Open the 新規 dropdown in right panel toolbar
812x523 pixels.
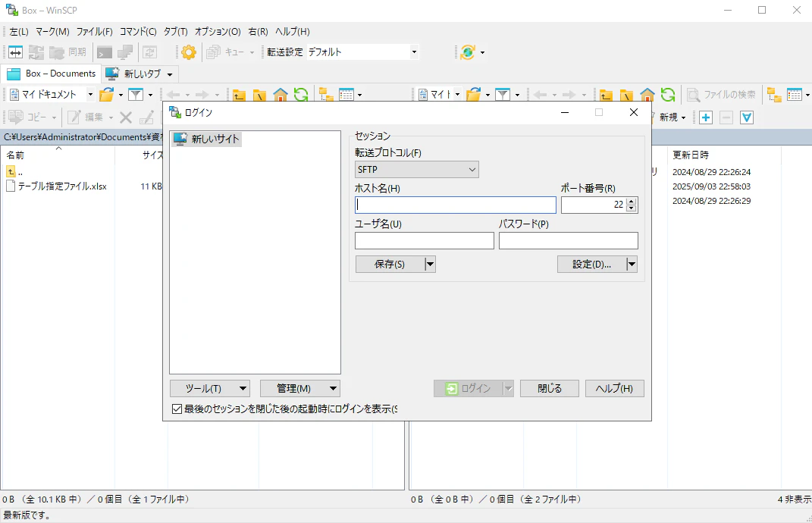coord(672,117)
